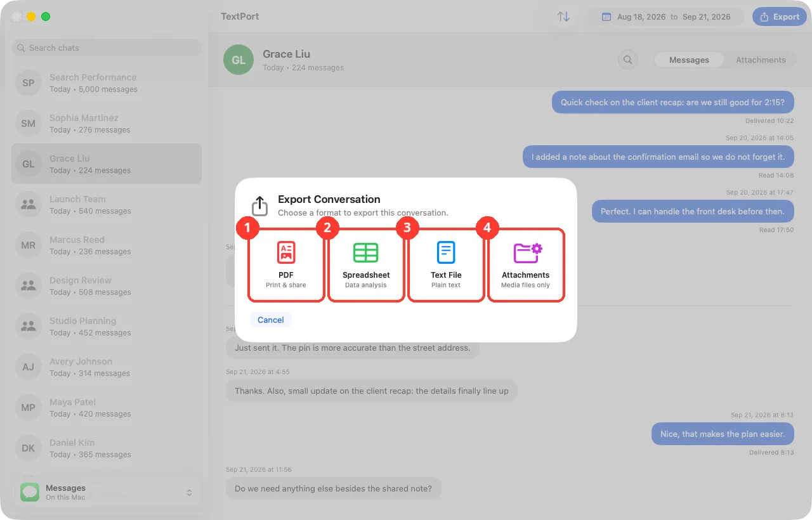Click the message starting "Just sent it"

point(353,348)
